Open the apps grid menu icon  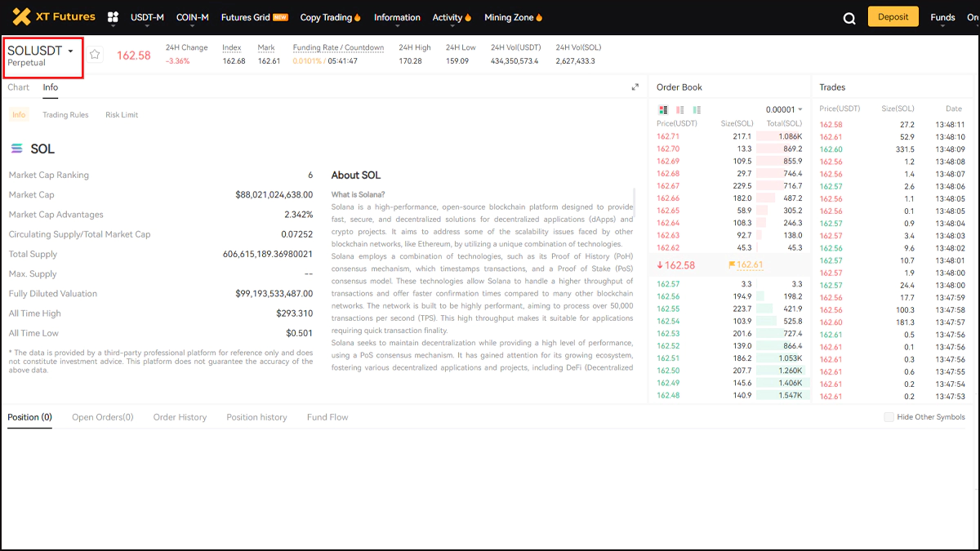click(x=114, y=17)
